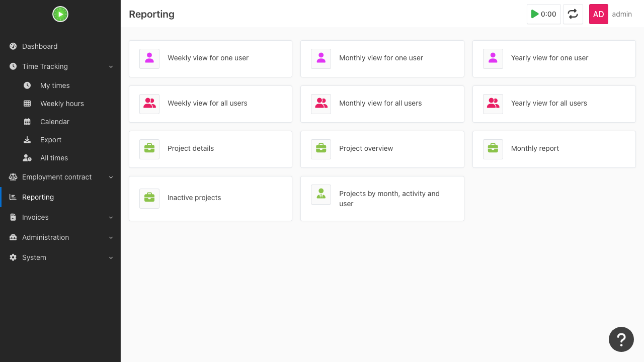Open Weekly view for one user report
The width and height of the screenshot is (644, 362).
210,59
